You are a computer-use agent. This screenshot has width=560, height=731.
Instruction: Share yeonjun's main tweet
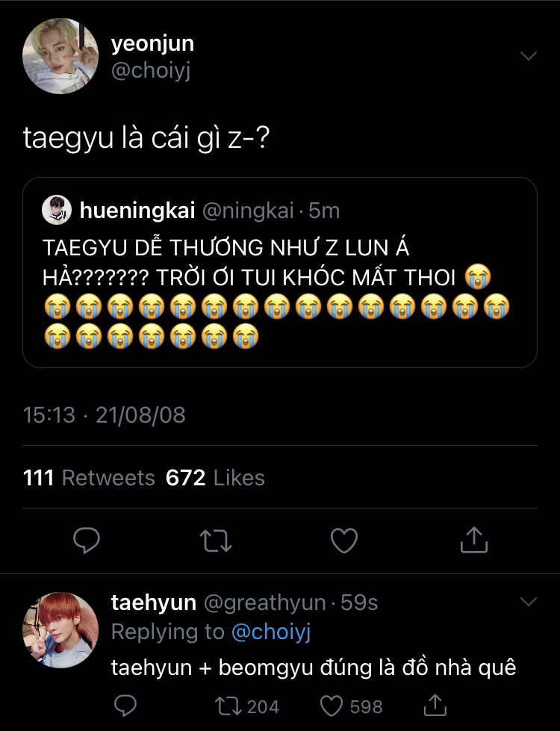(473, 541)
